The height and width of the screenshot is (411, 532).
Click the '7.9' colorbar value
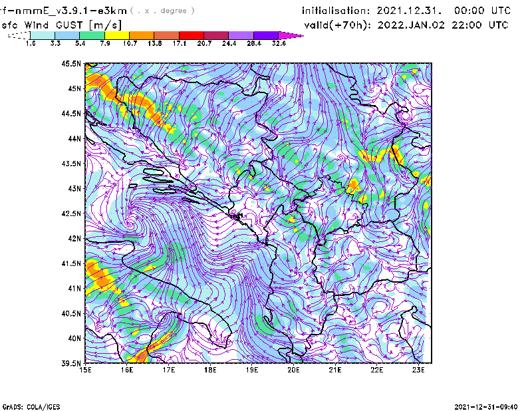pos(105,43)
